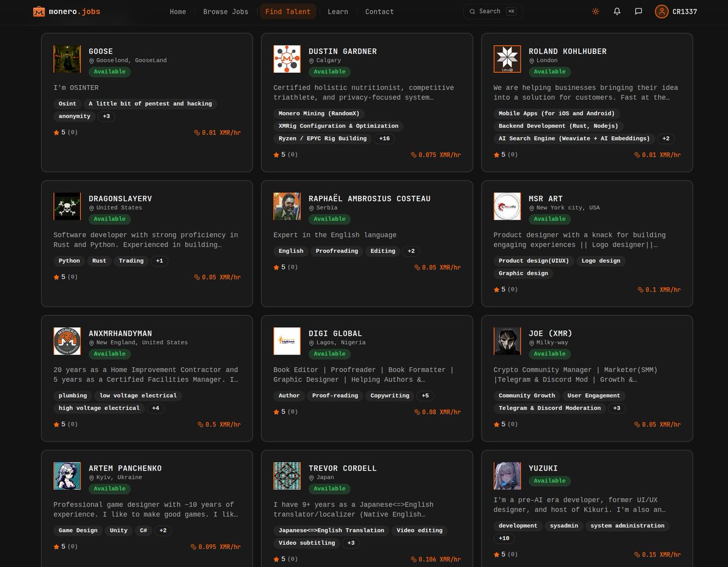Toggle the light/dark theme sun icon

click(x=595, y=11)
